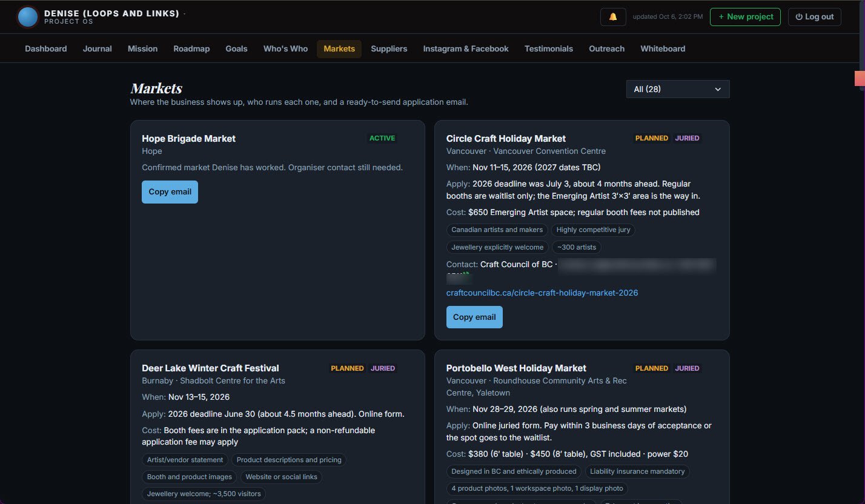This screenshot has height=504, width=865.
Task: Go to the Mission tab
Action: (x=143, y=48)
